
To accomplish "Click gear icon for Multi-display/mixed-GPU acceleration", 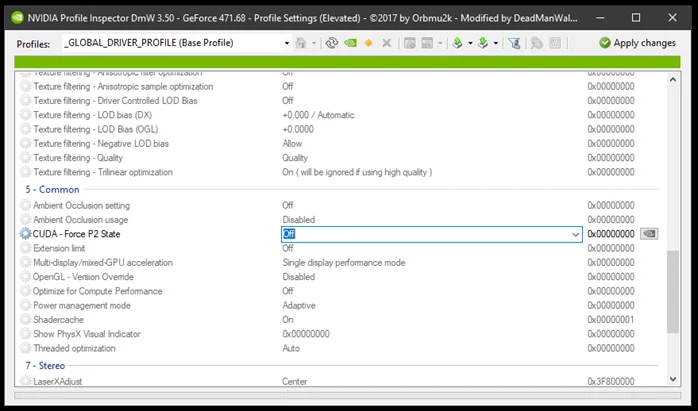I will point(25,262).
